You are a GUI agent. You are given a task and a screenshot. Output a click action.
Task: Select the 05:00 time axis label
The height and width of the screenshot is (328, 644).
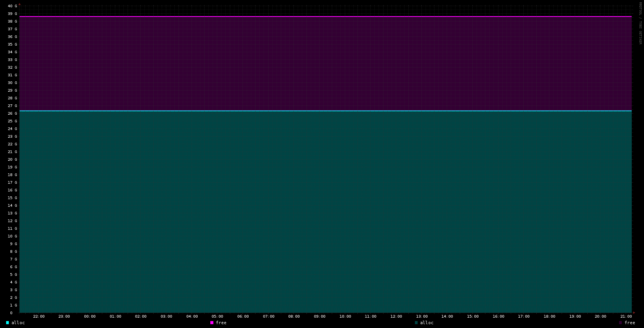pos(217,316)
